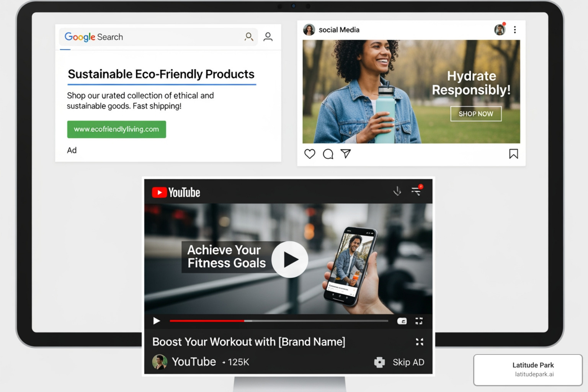Open the www.ecofriendlyliving.com link
The height and width of the screenshot is (392, 588).
pos(116,129)
